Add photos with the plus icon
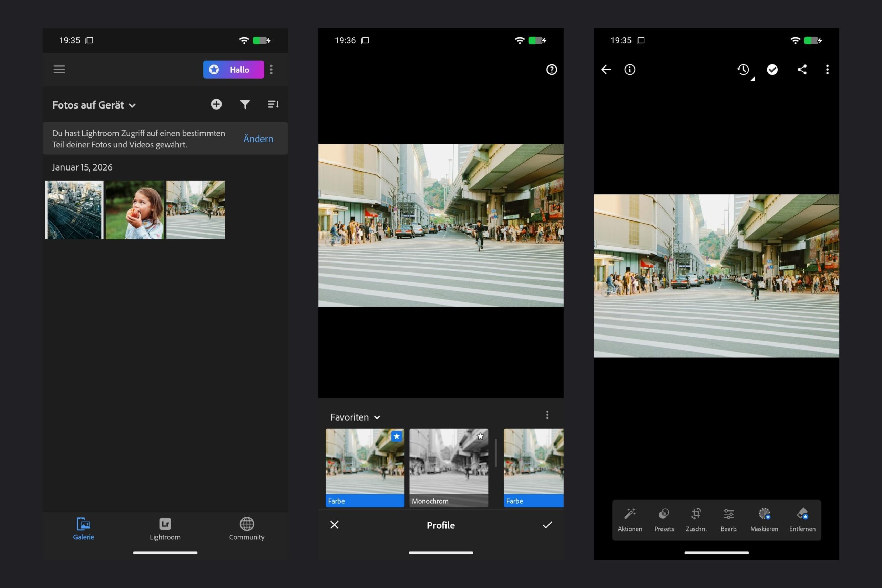 pos(216,104)
